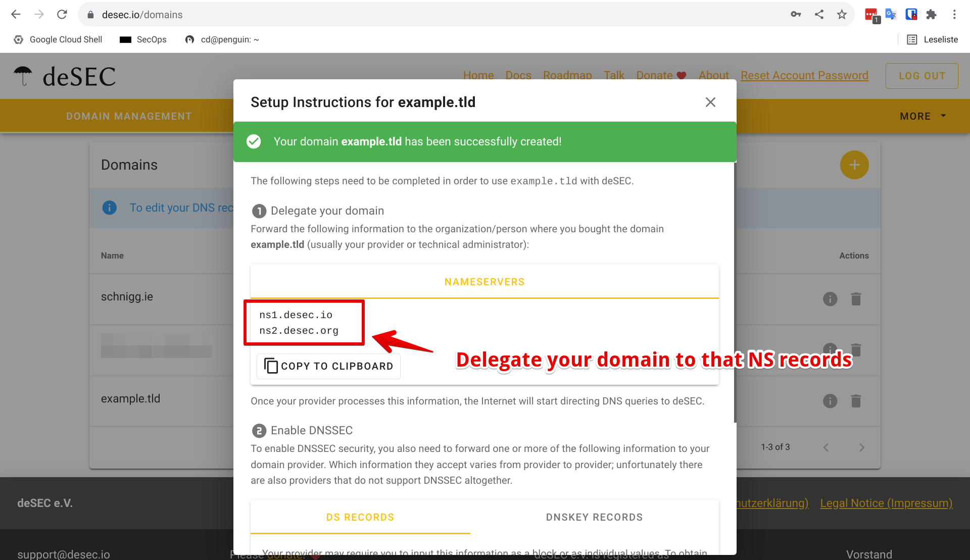Click the yellow add domain plus button
Viewport: 970px width, 560px height.
[854, 165]
